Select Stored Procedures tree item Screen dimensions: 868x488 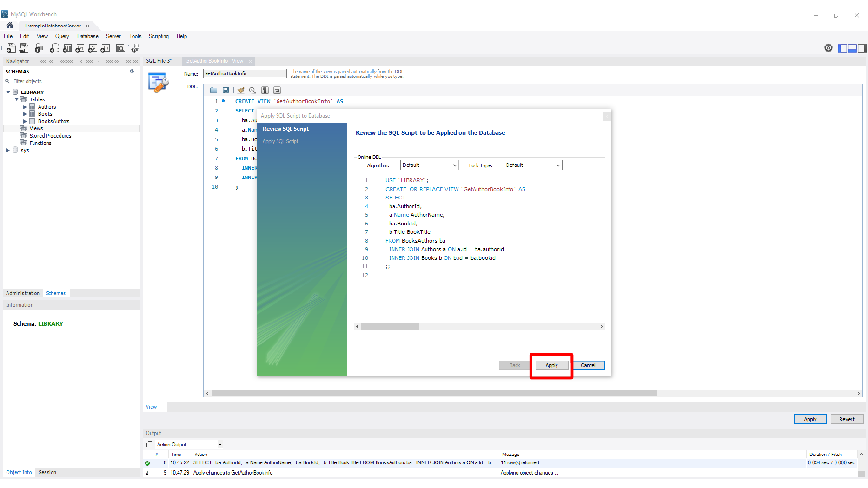pos(50,136)
